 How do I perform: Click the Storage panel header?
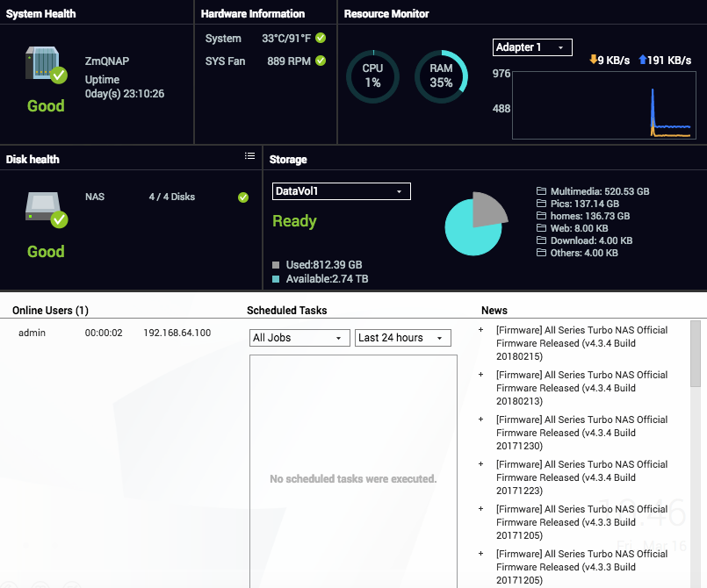288,159
